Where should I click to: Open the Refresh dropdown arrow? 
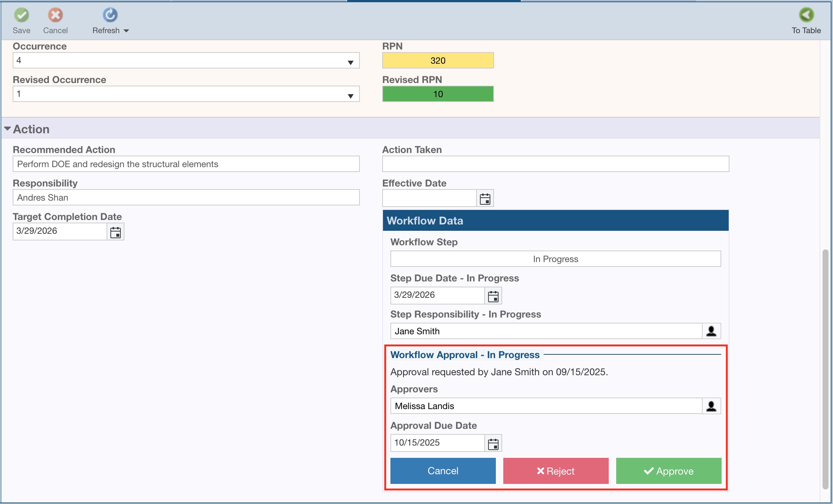click(x=126, y=31)
